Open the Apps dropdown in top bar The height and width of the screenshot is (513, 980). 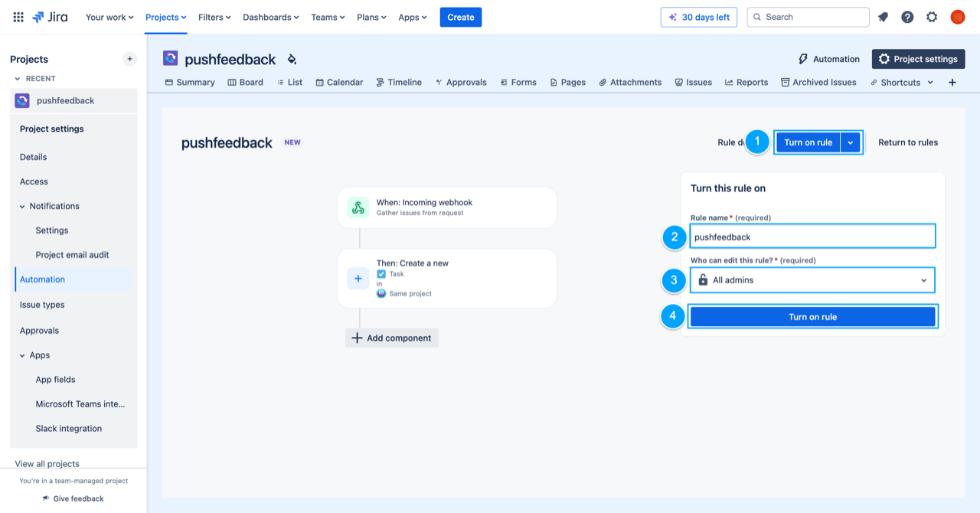coord(413,17)
